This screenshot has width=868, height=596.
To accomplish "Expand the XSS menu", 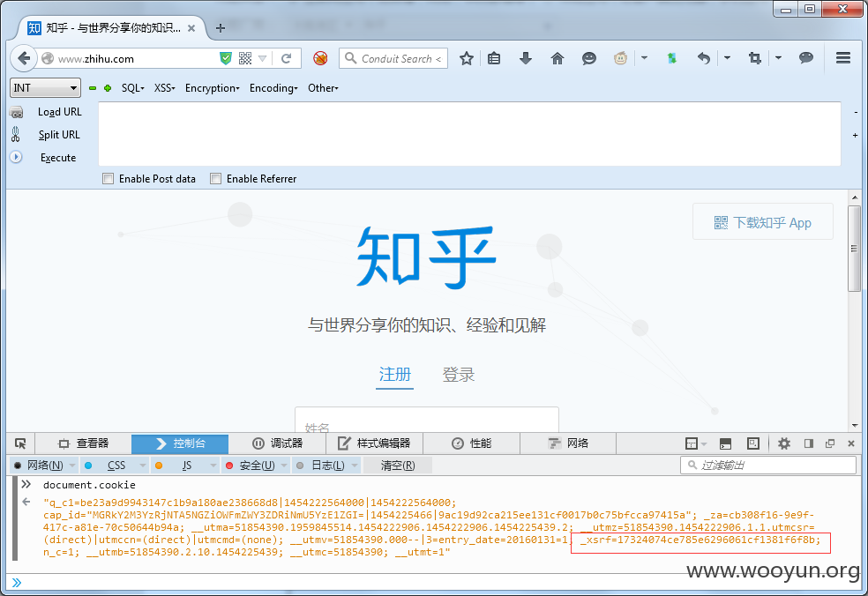I will (164, 88).
